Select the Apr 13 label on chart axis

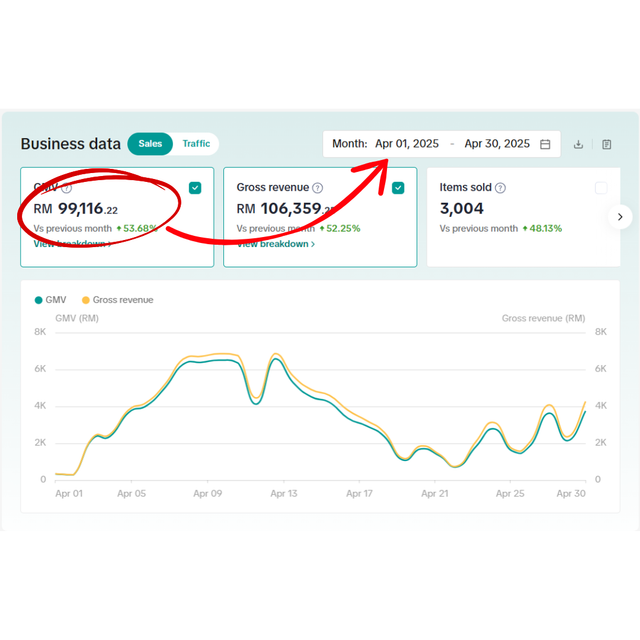284,493
